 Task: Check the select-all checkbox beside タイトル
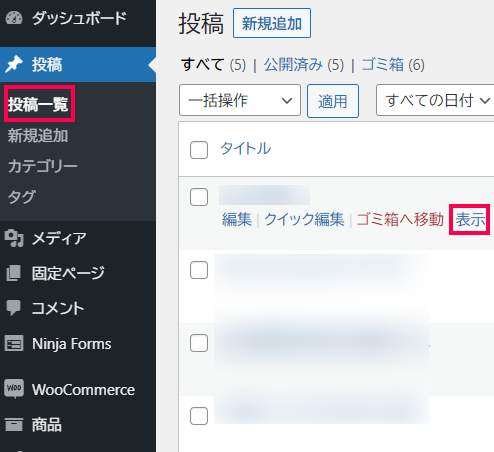pyautogui.click(x=199, y=150)
